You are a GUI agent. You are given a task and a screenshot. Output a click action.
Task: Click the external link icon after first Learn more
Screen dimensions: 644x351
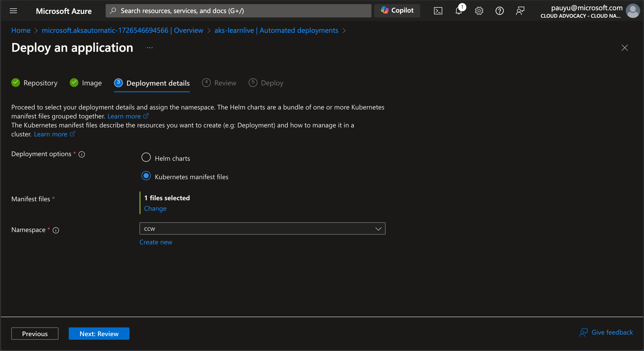(146, 116)
